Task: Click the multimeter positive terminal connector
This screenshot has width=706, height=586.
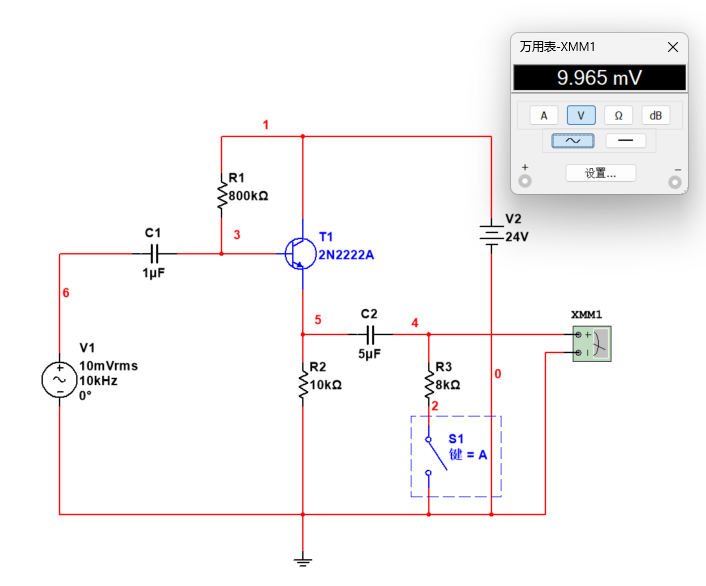Action: [525, 181]
